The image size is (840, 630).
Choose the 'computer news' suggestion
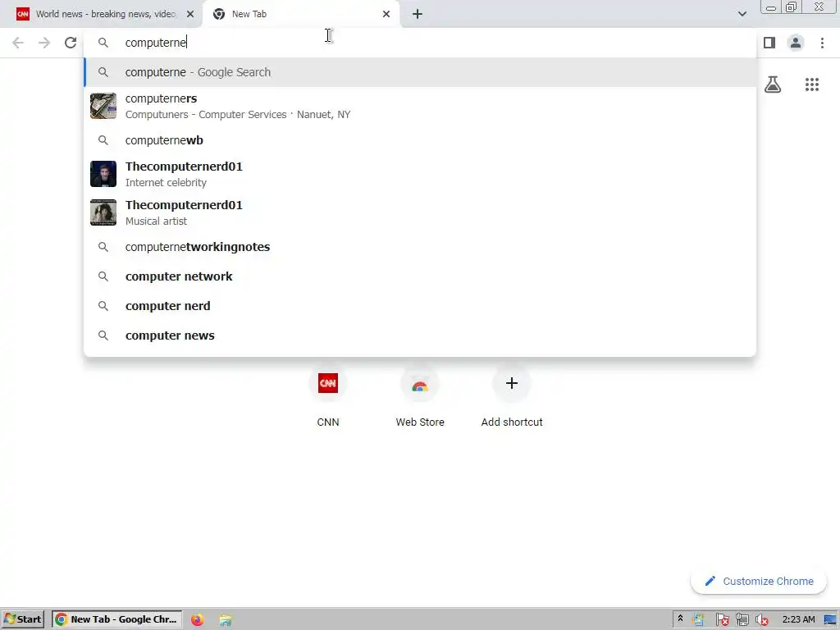tap(420, 336)
